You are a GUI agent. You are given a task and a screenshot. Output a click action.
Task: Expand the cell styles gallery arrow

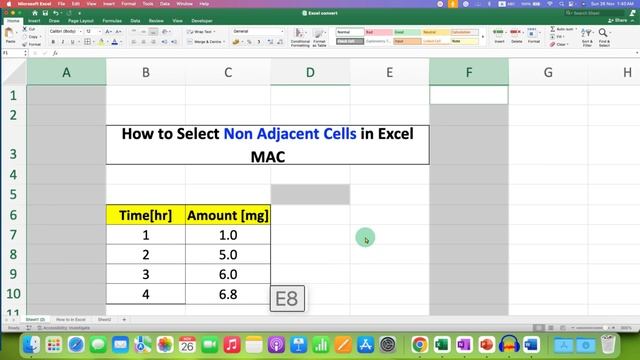[x=483, y=37]
